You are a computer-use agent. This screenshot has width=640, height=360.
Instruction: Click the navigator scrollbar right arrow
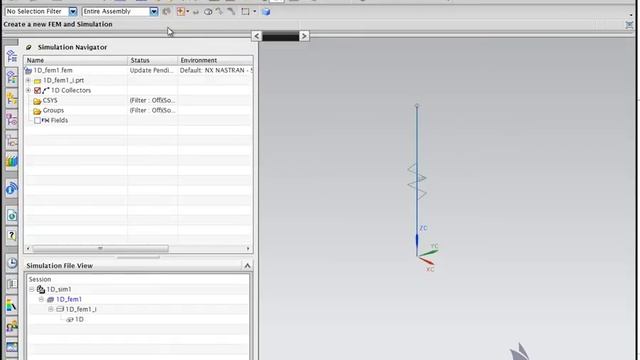pyautogui.click(x=248, y=248)
